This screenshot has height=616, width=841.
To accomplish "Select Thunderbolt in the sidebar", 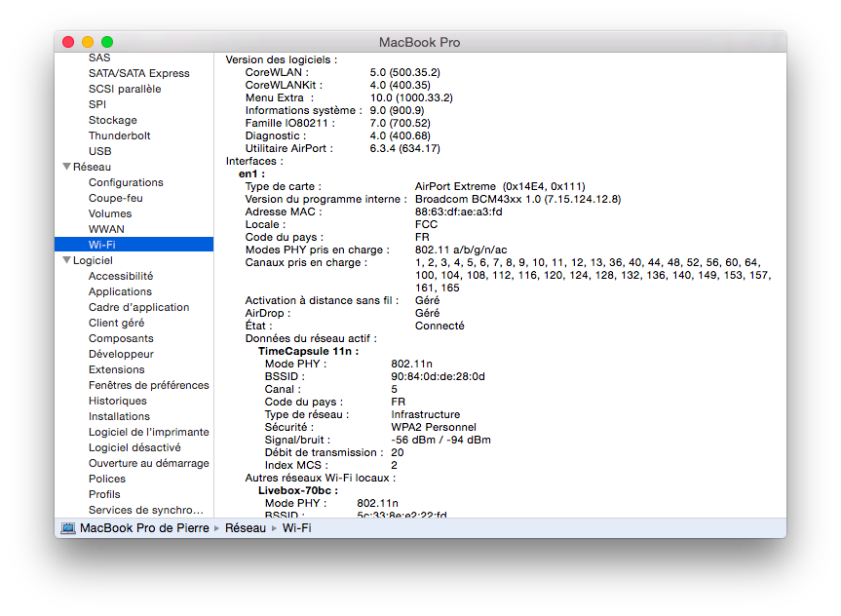I will pyautogui.click(x=119, y=135).
